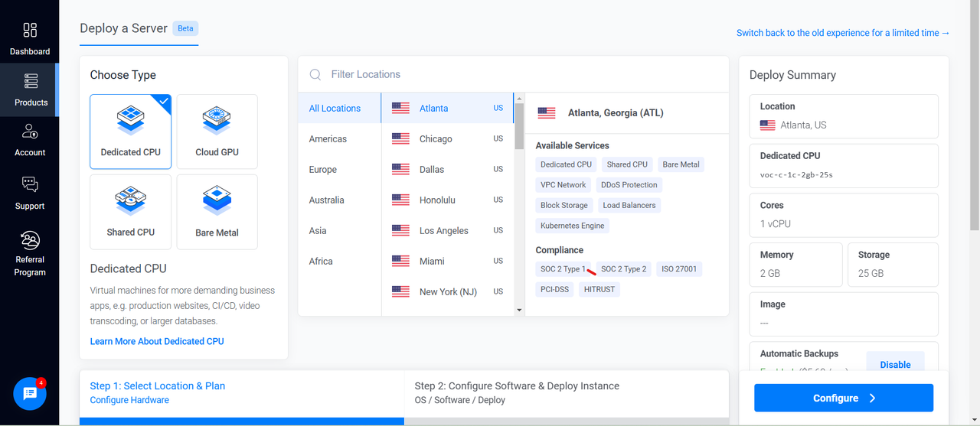Image resolution: width=980 pixels, height=426 pixels.
Task: Choose the Chicago location row
Action: (448, 139)
